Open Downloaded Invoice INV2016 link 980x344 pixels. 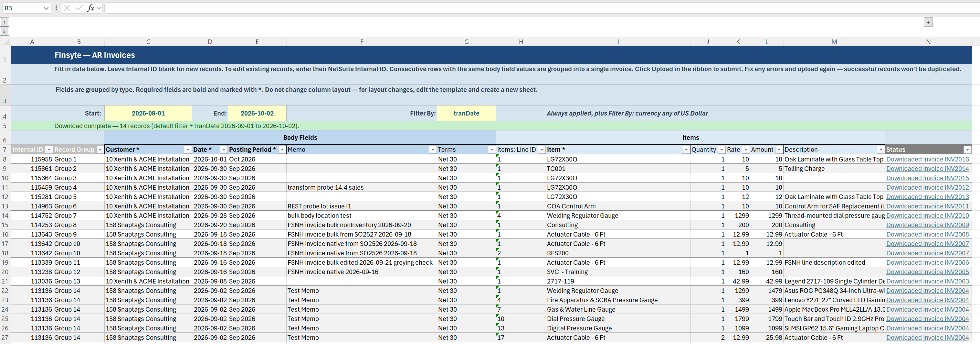click(928, 159)
